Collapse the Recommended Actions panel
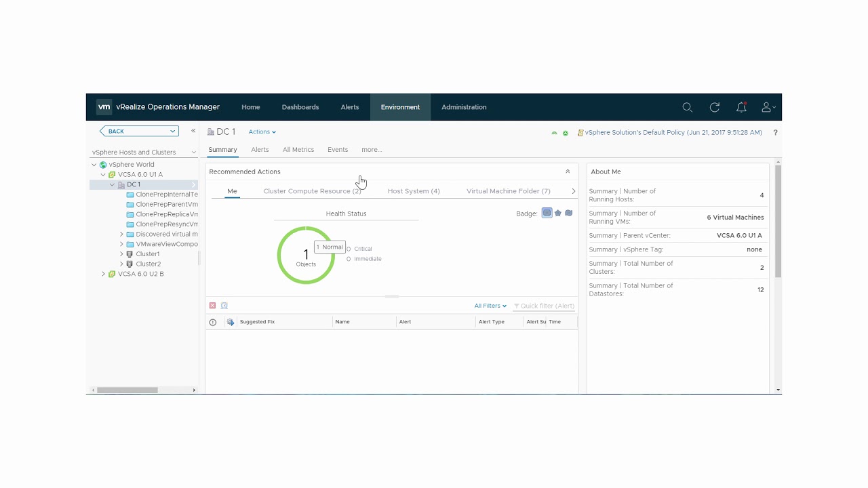 pos(568,171)
